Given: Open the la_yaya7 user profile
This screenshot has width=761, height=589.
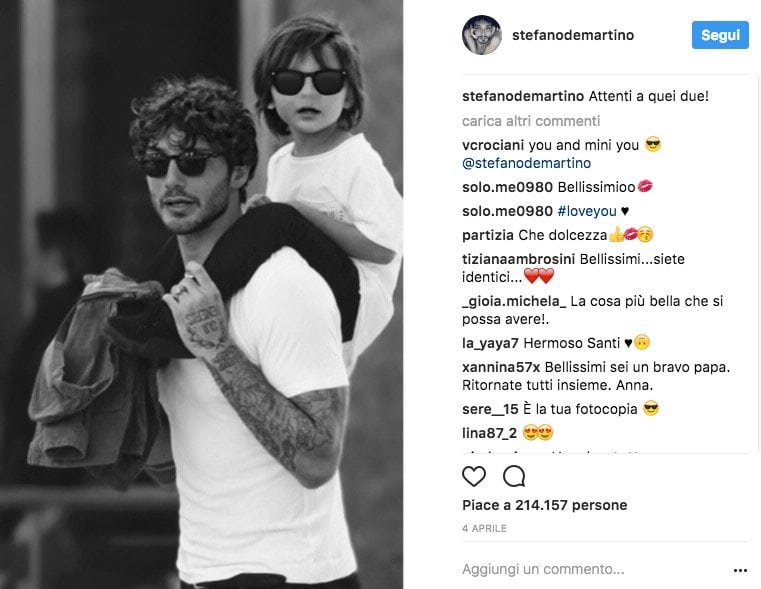Looking at the screenshot, I should tap(490, 344).
